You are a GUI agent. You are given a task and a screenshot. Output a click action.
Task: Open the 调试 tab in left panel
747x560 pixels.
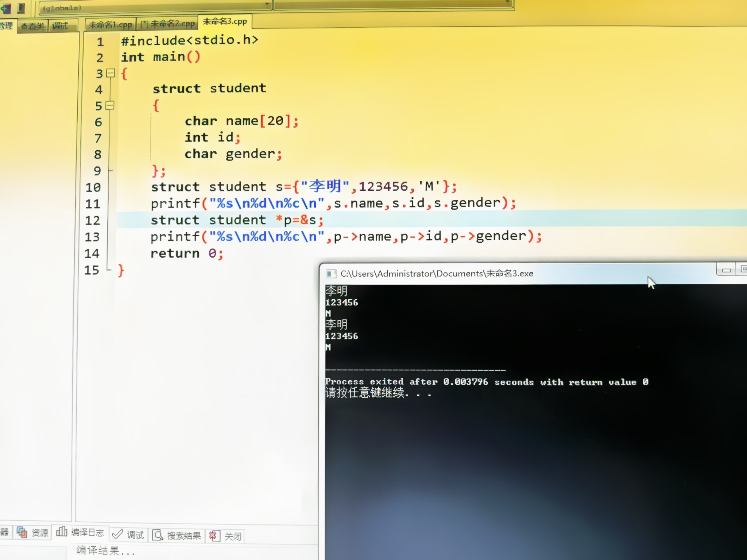pos(60,26)
